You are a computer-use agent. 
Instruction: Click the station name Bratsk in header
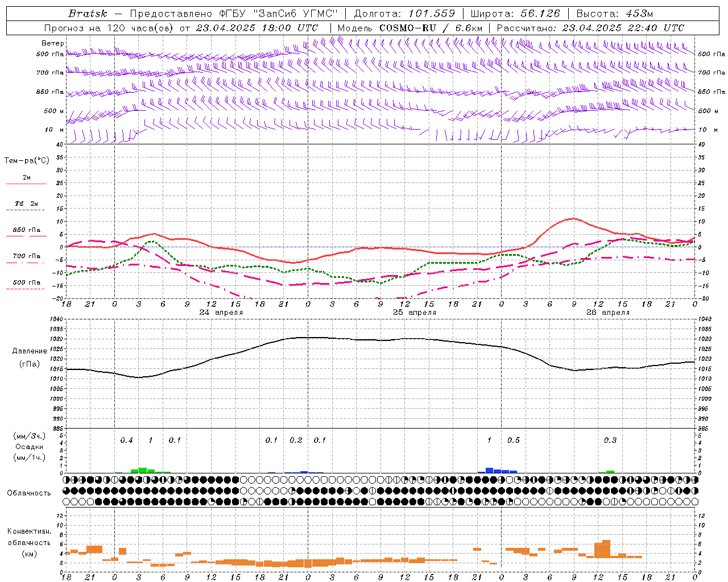tap(88, 14)
